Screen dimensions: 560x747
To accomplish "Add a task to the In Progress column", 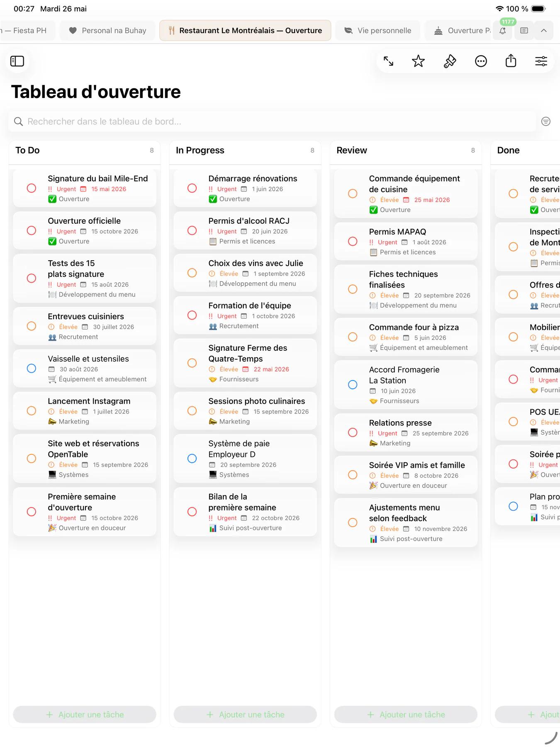I will 245,715.
